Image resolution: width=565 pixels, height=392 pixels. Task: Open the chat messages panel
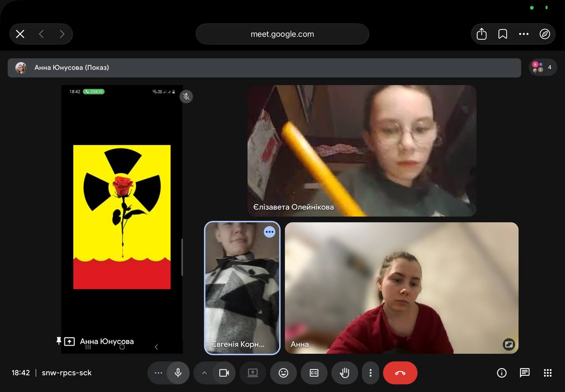pos(524,373)
